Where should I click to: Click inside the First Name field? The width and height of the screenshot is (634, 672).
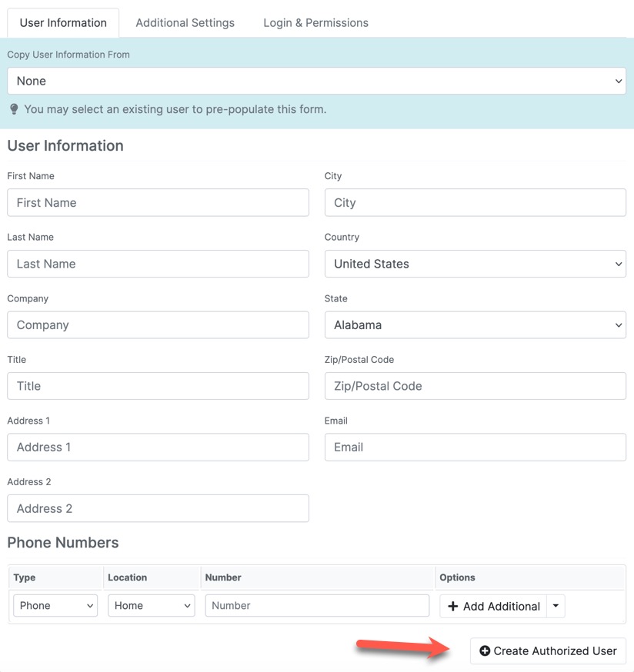[158, 202]
